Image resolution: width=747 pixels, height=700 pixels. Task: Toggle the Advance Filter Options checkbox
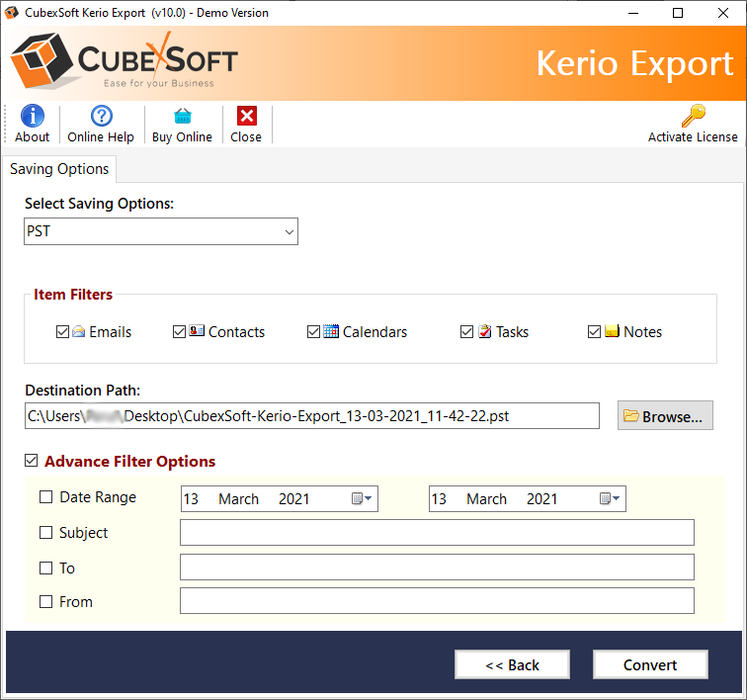pyautogui.click(x=32, y=461)
